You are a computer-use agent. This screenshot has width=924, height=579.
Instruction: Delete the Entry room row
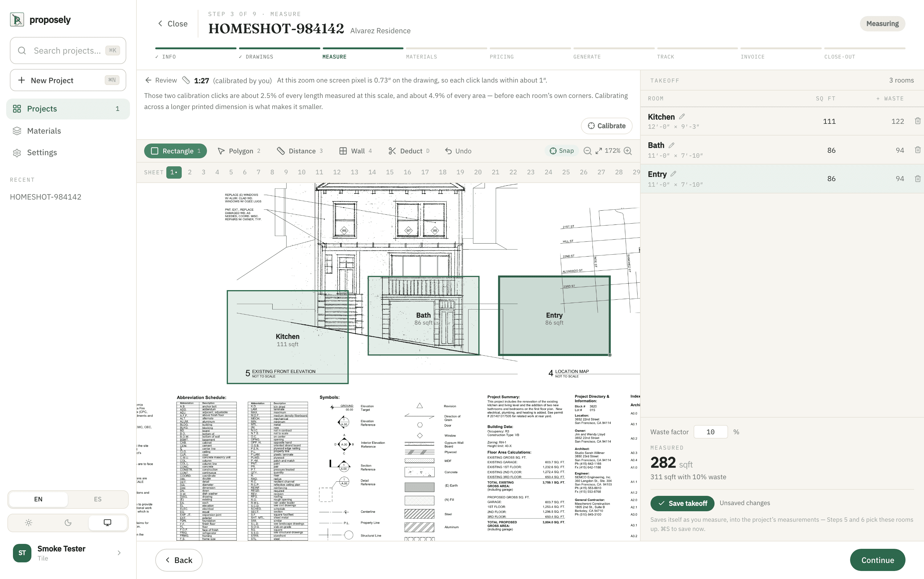point(918,178)
